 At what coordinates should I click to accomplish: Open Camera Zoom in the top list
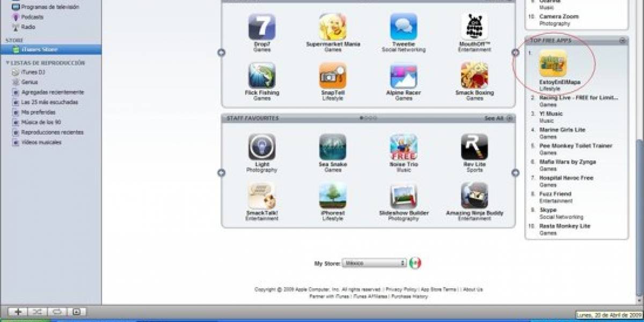coord(559,17)
